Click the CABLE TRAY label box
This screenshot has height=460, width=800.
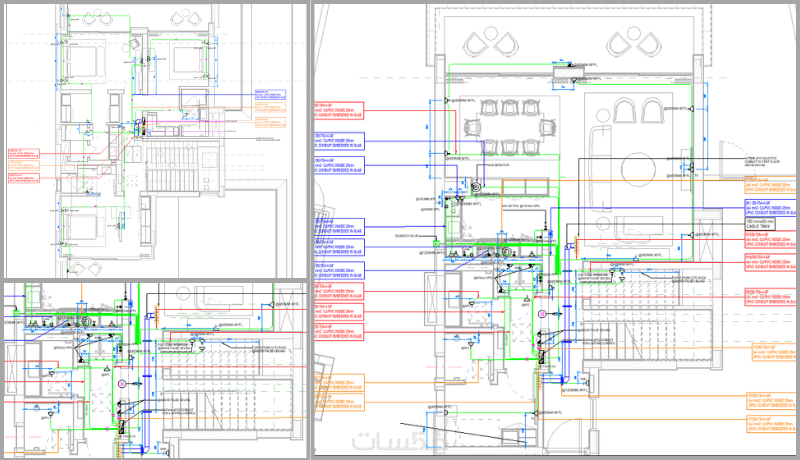click(760, 224)
